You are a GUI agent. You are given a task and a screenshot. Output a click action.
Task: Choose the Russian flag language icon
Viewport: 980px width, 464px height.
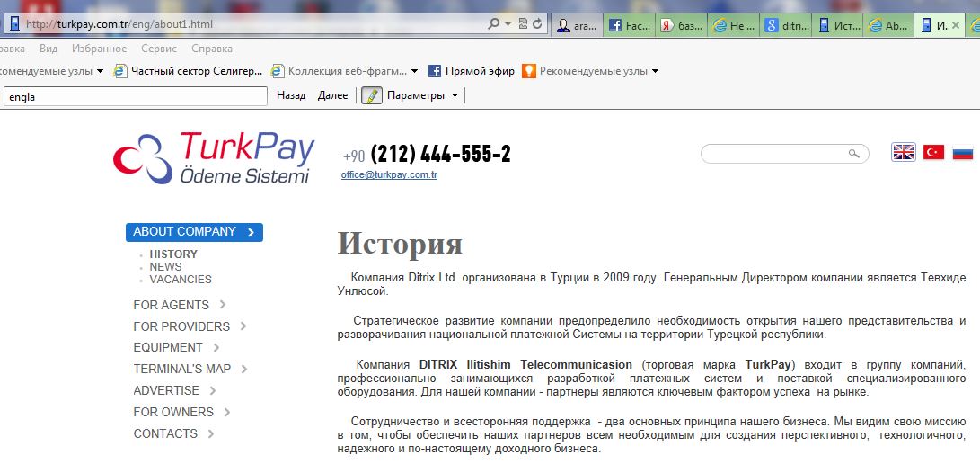[963, 152]
